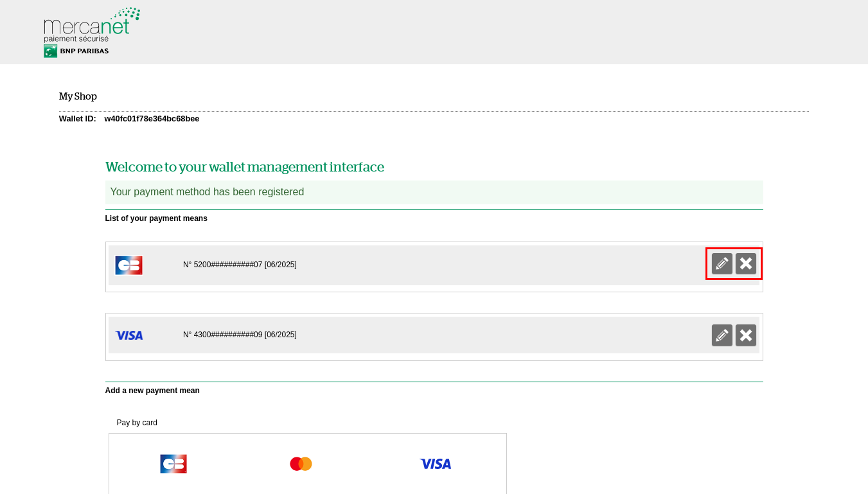The width and height of the screenshot is (868, 494).
Task: Remove the Visa card ending in 09
Action: pyautogui.click(x=745, y=335)
